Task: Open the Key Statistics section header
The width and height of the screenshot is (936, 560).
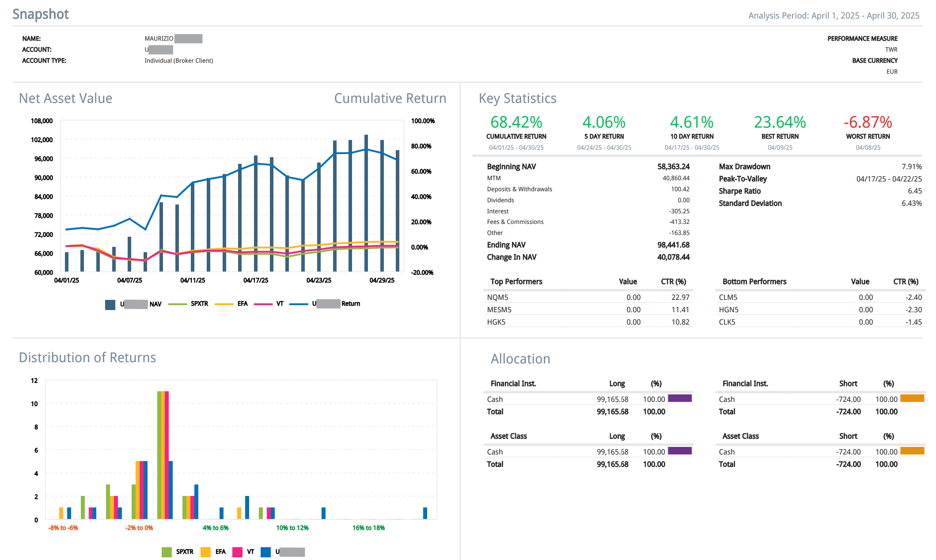Action: pos(517,98)
